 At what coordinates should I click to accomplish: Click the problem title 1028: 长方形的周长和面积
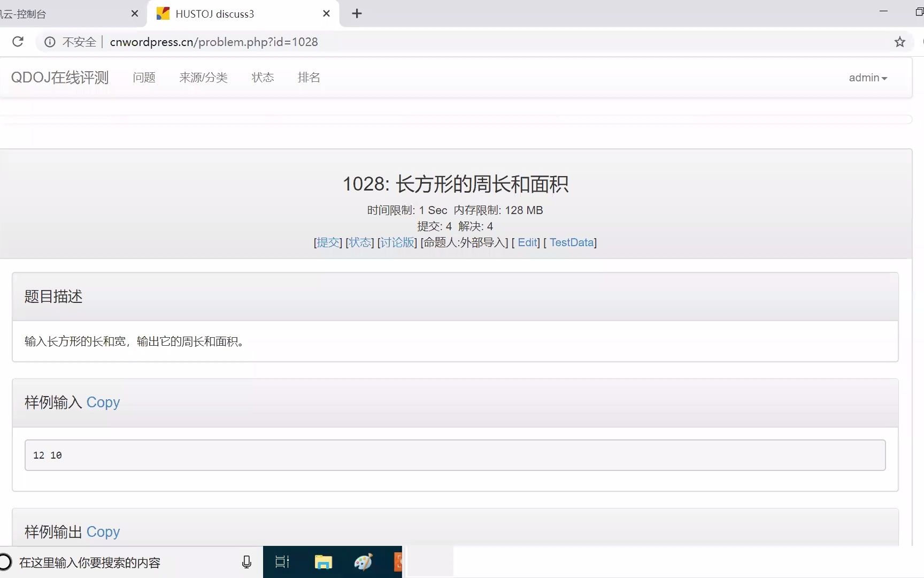click(456, 184)
